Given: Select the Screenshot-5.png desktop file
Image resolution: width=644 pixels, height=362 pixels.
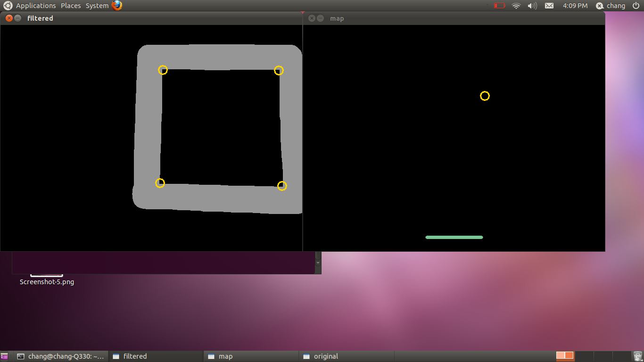Looking at the screenshot, I should pyautogui.click(x=47, y=282).
